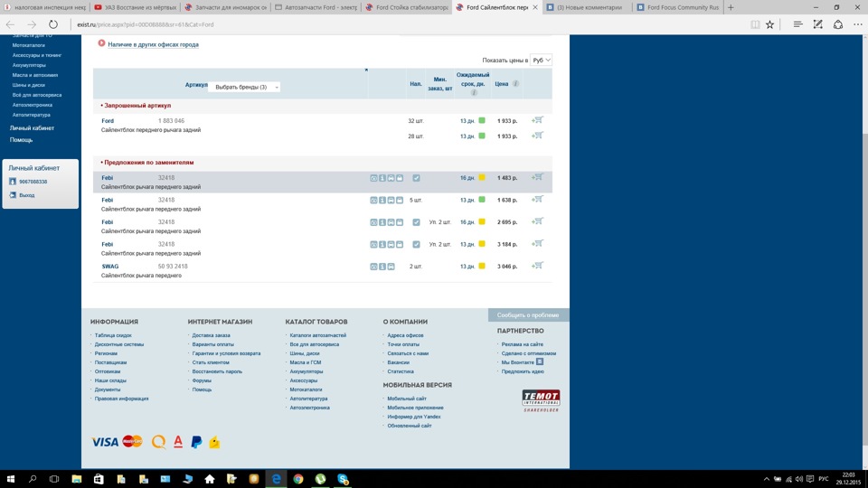Viewport: 868px width, 488px height.
Task: Click Наличие в других офисах города link
Action: 154,44
